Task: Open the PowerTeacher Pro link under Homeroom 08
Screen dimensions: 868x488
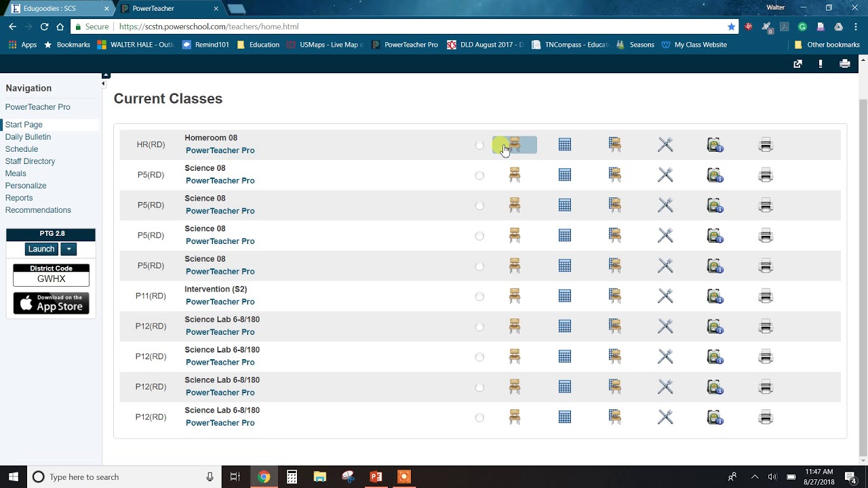Action: [220, 150]
